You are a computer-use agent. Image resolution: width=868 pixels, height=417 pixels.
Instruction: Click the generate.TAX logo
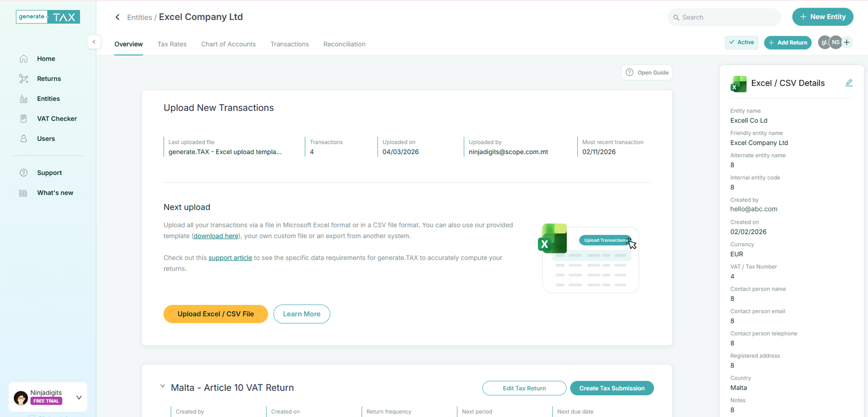[48, 17]
